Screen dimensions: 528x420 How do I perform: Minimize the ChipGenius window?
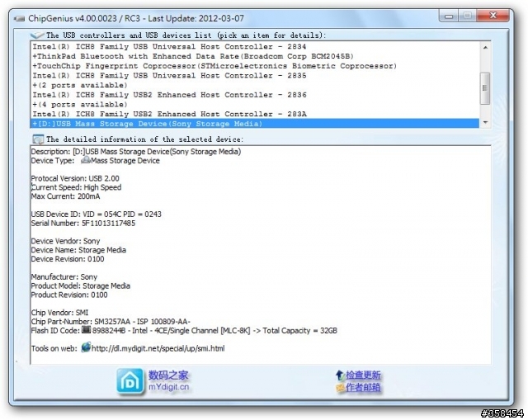[x=449, y=16]
